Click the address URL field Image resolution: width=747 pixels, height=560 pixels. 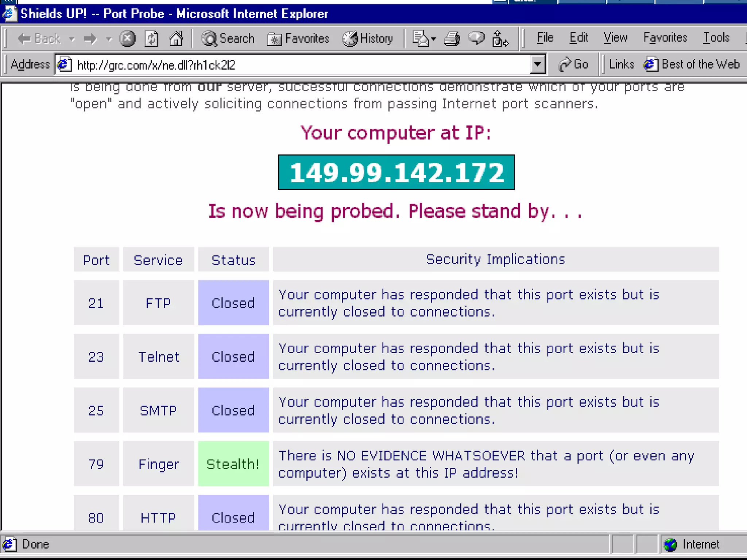click(x=292, y=65)
